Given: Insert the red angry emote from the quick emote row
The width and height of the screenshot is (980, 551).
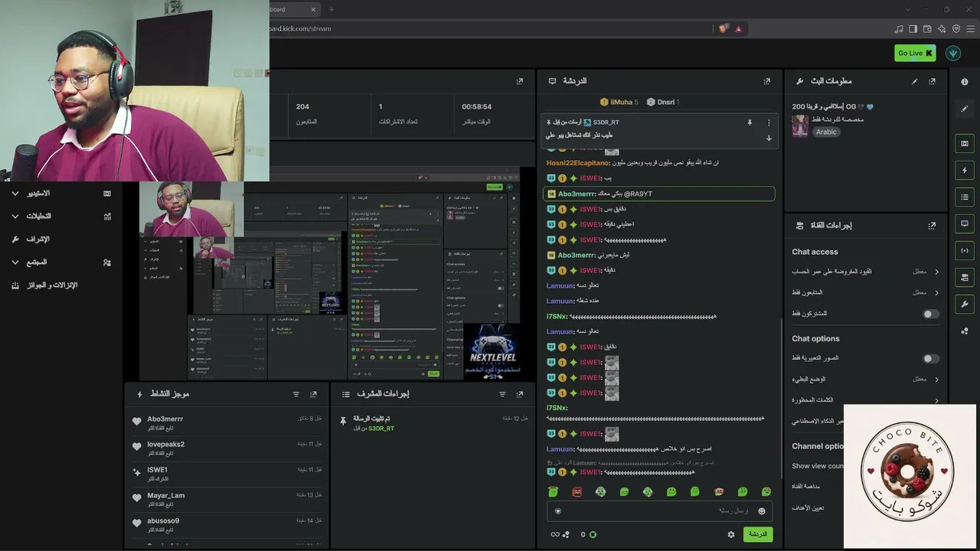Looking at the screenshot, I should 577,492.
